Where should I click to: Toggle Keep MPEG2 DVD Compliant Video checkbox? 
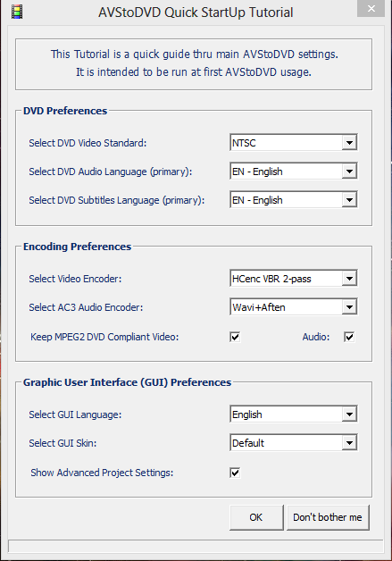click(235, 337)
